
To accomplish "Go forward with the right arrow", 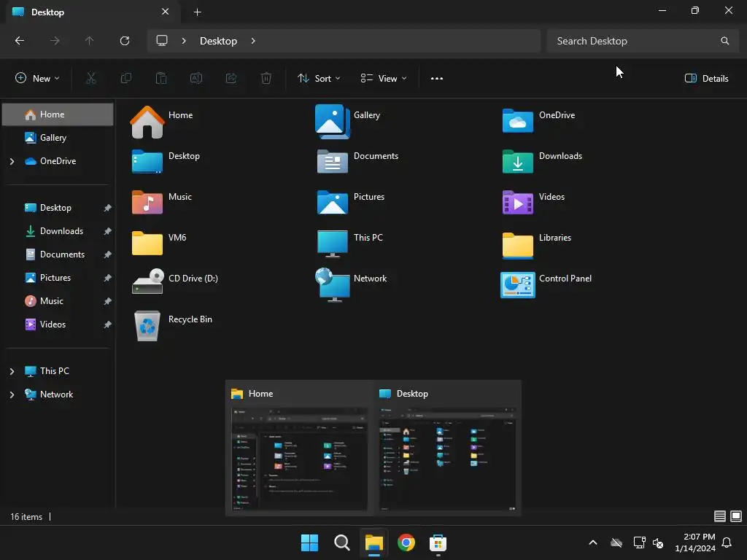I will (x=55, y=41).
